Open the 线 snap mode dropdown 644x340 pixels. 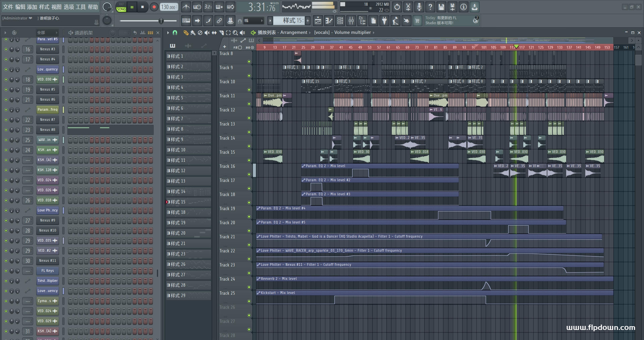pos(253,21)
